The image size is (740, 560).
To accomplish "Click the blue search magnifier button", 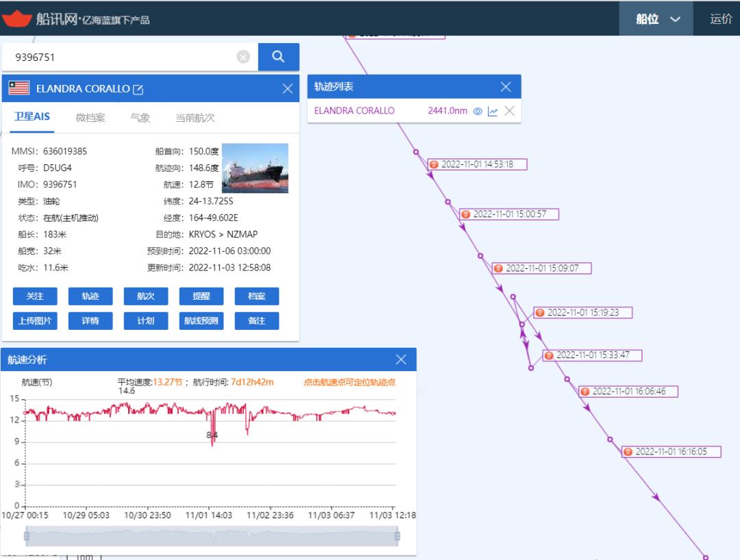I will click(278, 57).
